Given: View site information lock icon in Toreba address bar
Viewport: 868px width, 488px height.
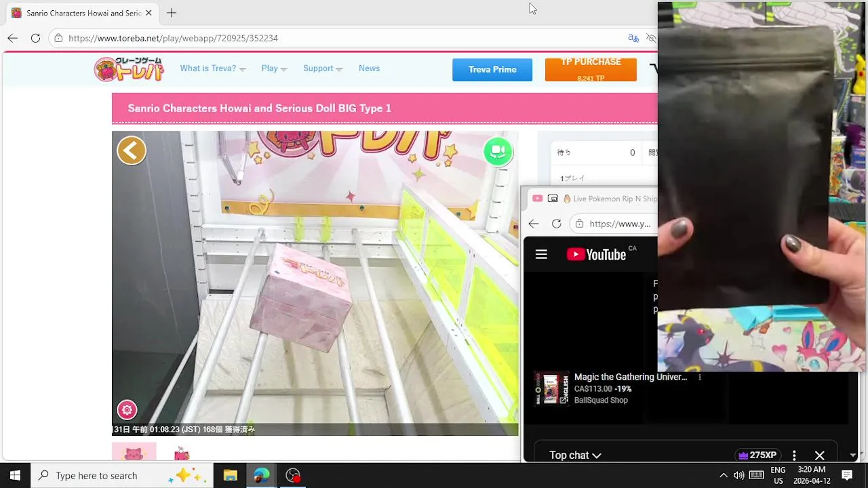Looking at the screenshot, I should coord(59,38).
